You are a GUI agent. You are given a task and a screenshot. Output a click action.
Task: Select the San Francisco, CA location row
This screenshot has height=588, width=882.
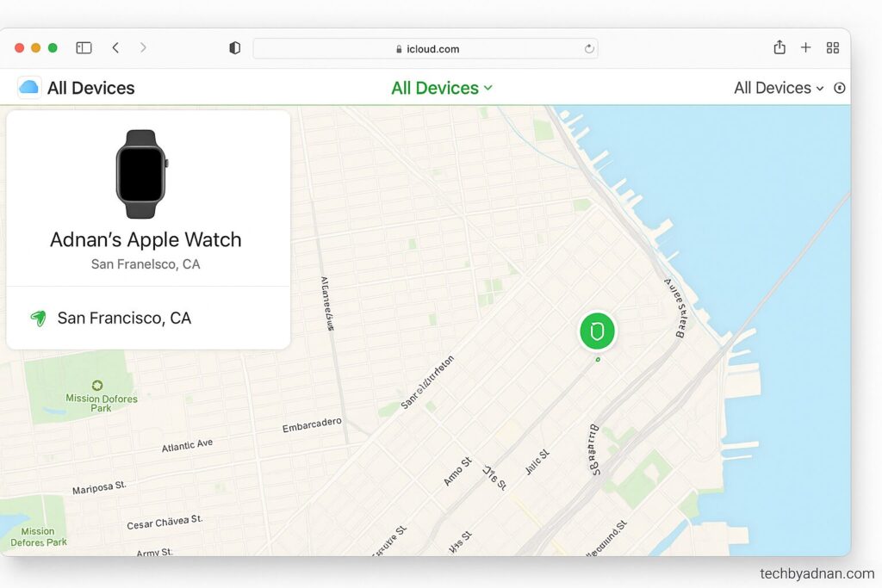click(148, 319)
